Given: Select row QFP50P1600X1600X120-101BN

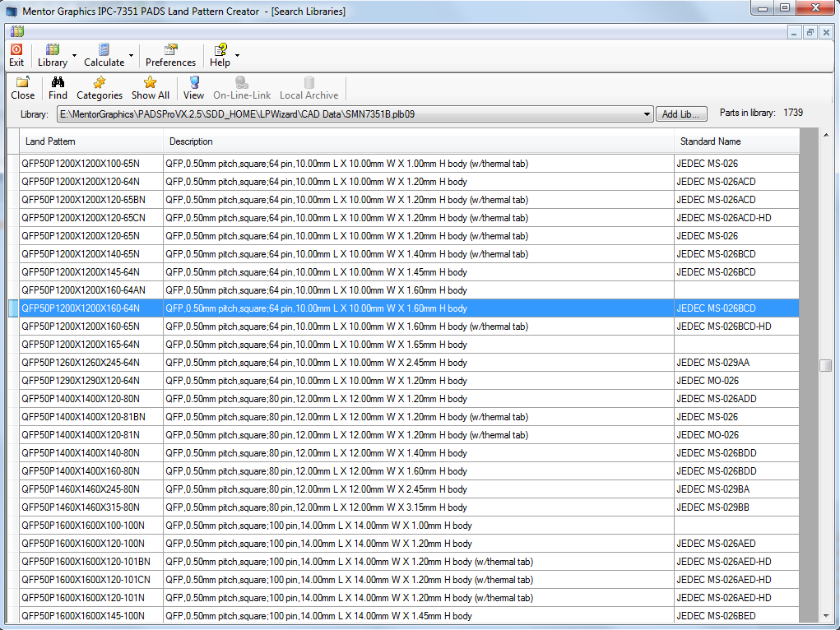Looking at the screenshot, I should [x=409, y=562].
